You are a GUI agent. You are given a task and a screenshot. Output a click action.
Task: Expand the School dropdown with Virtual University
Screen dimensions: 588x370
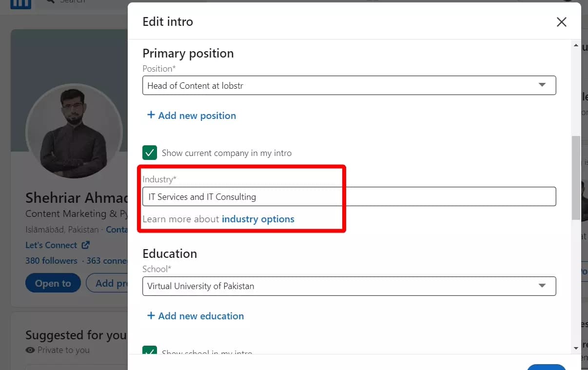click(349, 286)
